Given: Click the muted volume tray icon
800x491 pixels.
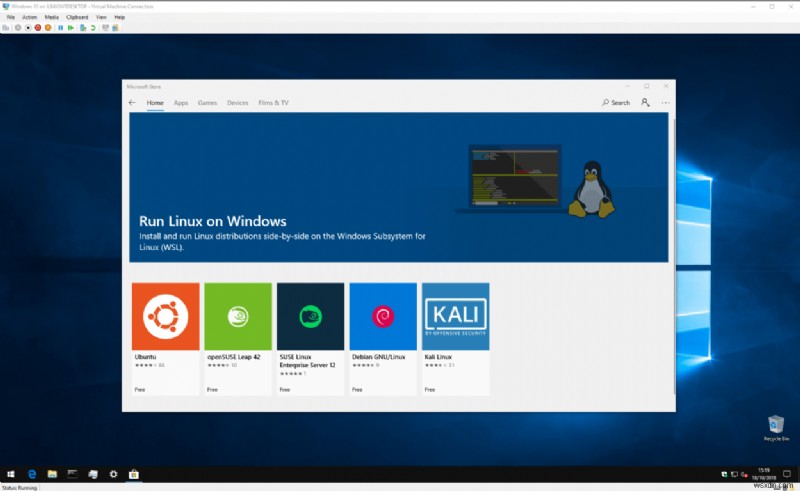Looking at the screenshot, I should point(744,475).
